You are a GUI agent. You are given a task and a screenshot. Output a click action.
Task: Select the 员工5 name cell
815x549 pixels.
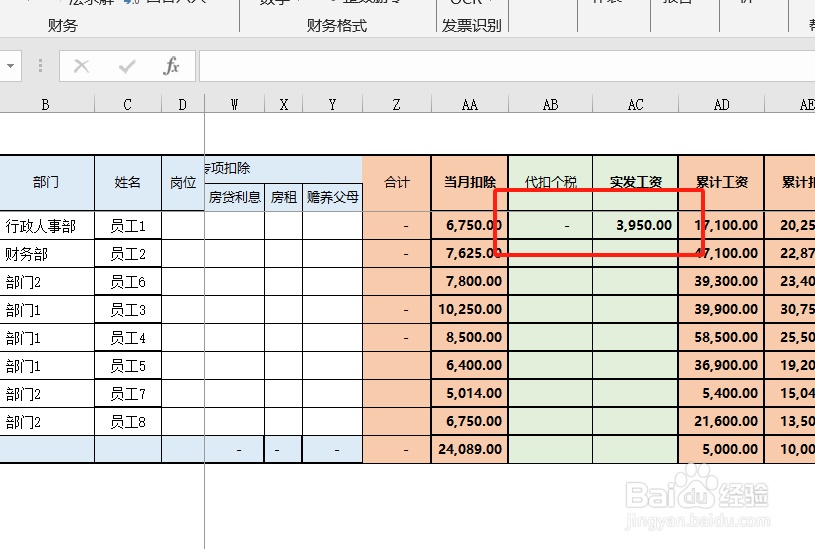[x=128, y=366]
